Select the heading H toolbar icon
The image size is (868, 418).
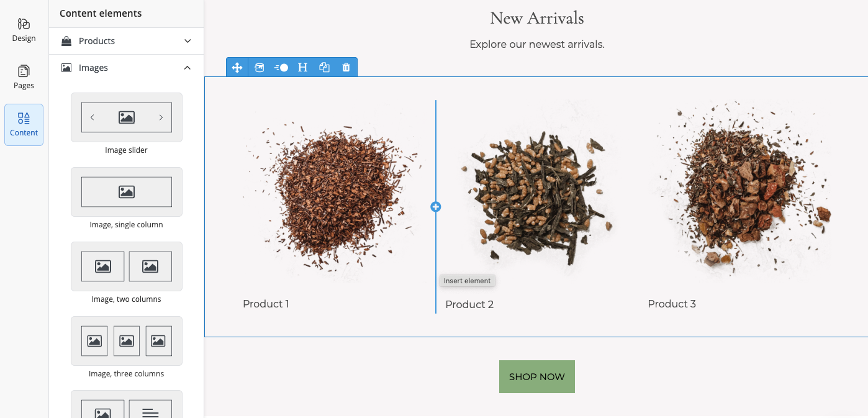tap(302, 67)
